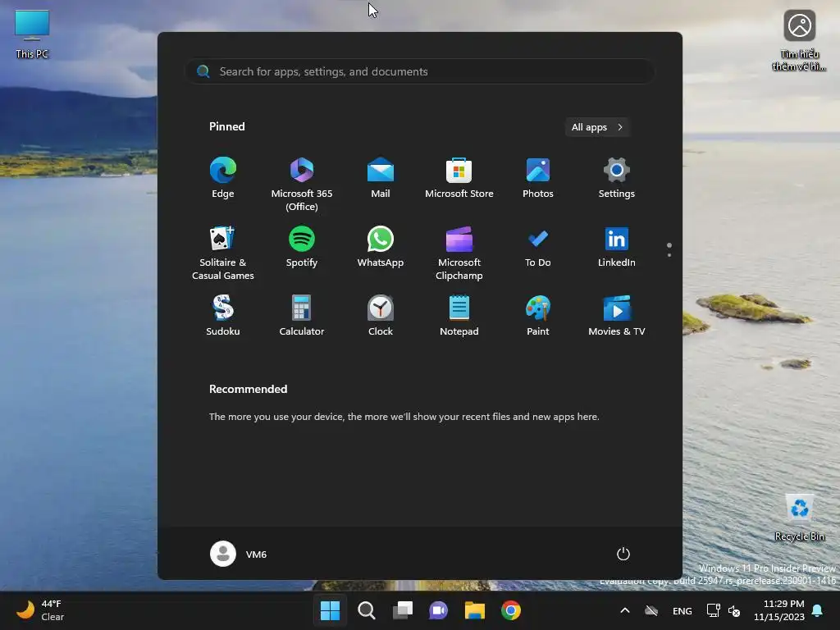Click the muted volume tray icon

tap(734, 610)
